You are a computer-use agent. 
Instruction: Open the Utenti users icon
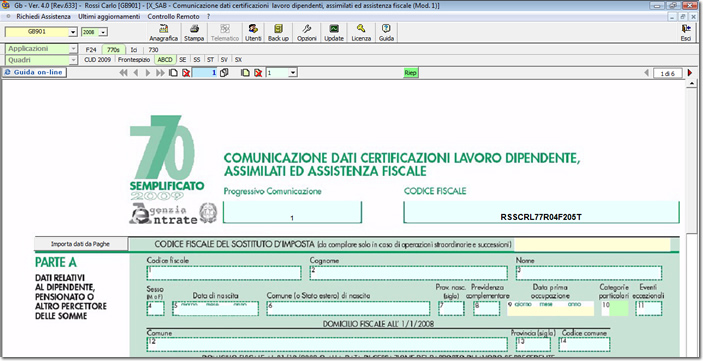[253, 33]
